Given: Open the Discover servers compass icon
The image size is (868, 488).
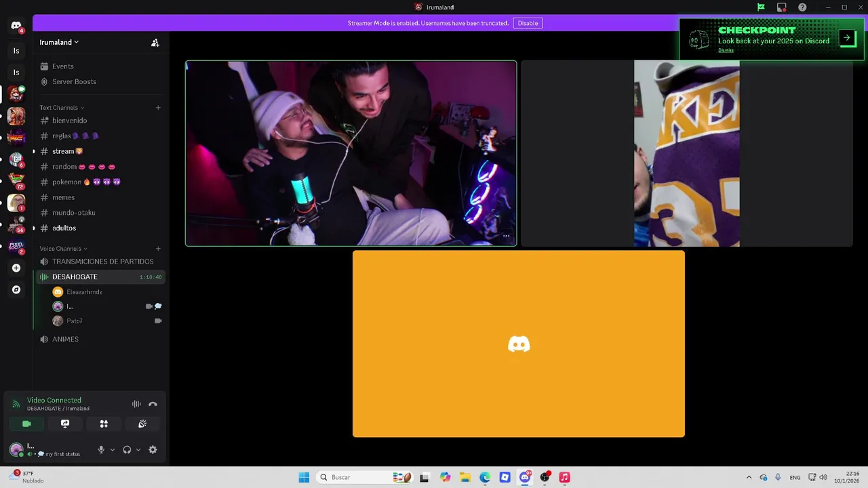Looking at the screenshot, I should coord(16,289).
